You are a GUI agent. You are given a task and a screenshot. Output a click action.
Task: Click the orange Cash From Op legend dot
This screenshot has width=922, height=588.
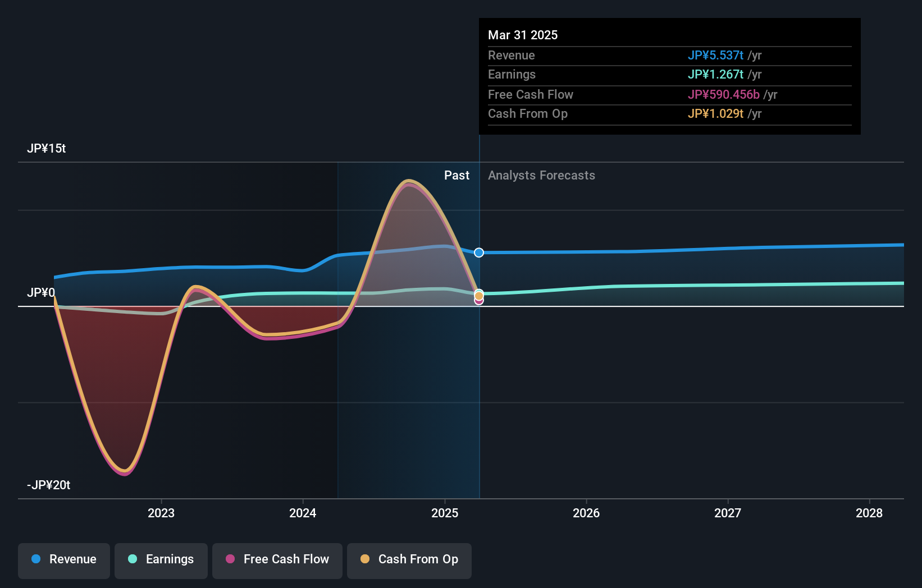(365, 559)
